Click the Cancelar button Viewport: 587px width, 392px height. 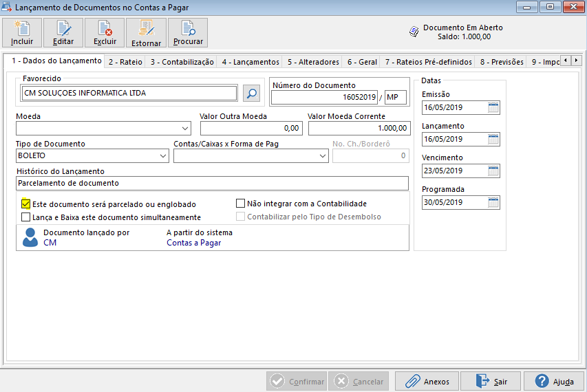tap(359, 381)
